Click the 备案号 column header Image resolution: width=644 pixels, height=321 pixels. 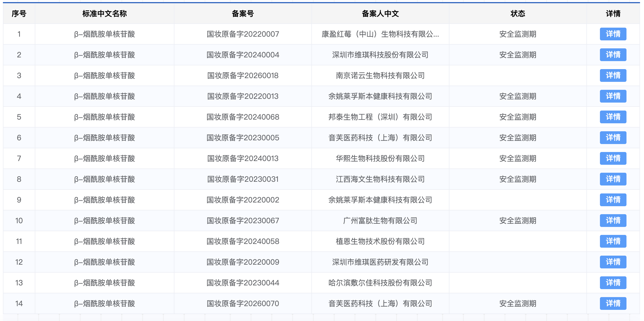(x=243, y=14)
